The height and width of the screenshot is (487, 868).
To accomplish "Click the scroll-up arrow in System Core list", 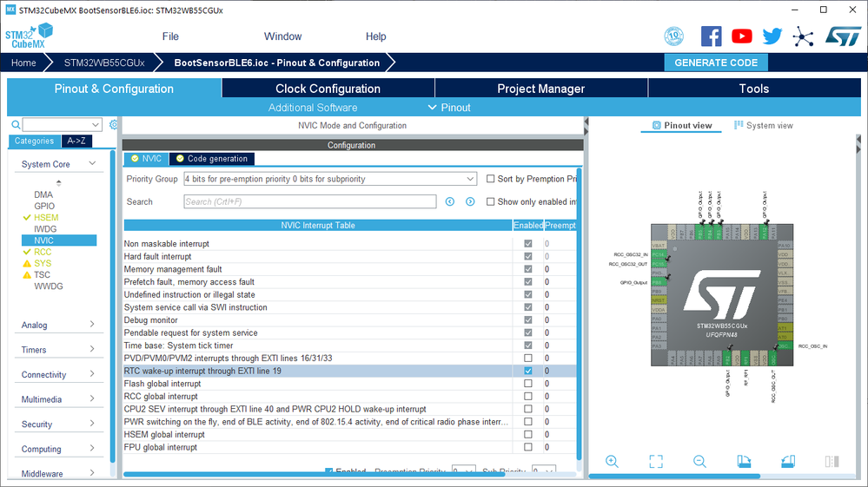I will [x=59, y=182].
